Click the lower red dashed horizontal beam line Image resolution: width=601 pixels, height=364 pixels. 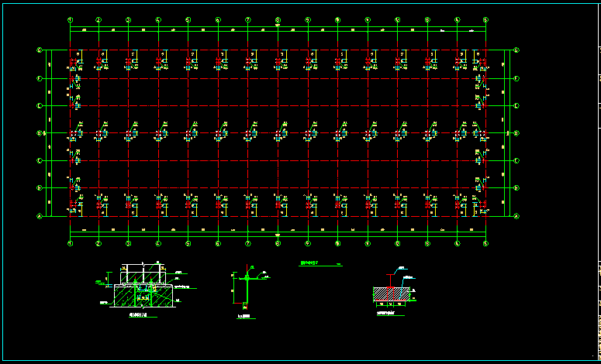(x=278, y=188)
